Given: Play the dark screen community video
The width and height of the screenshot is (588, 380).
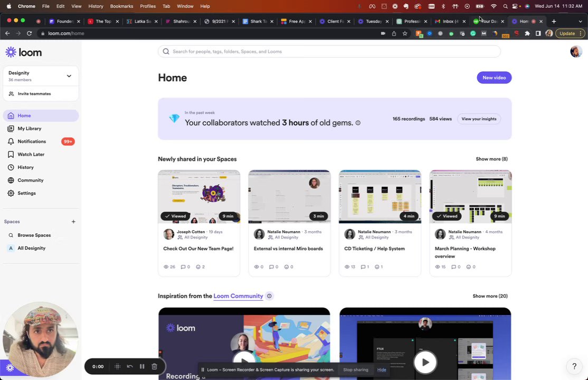Looking at the screenshot, I should point(425,363).
